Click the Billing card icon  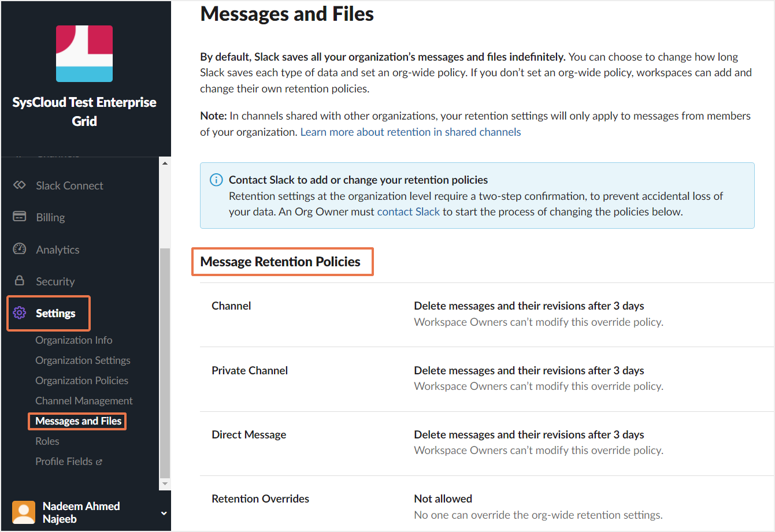20,217
